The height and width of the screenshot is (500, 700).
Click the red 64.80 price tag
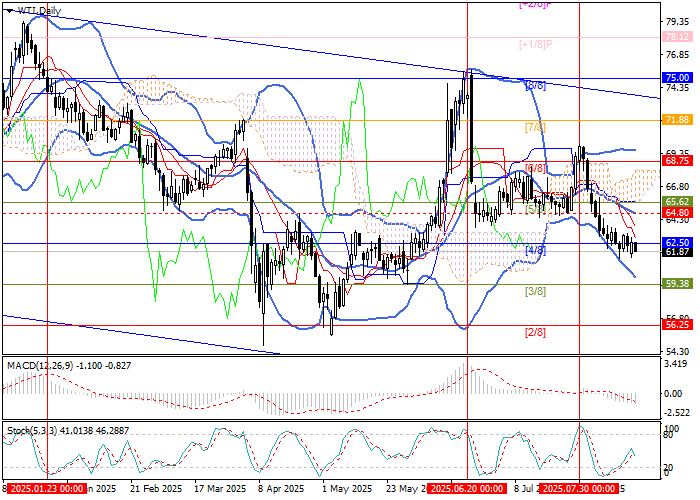677,213
